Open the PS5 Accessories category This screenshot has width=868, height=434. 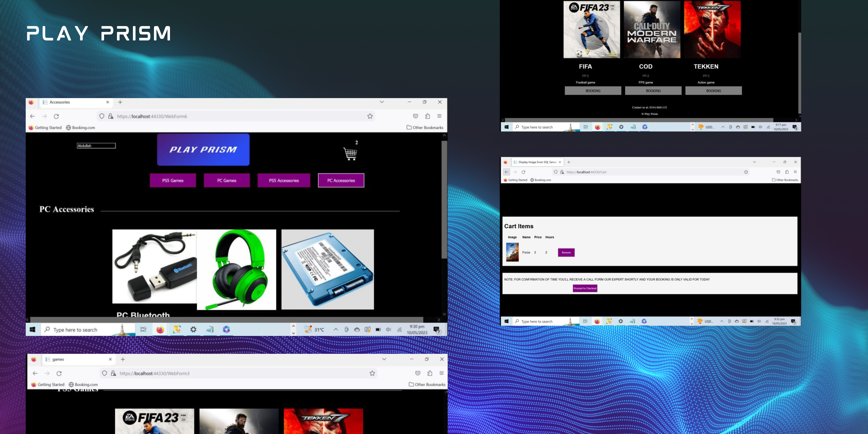[x=284, y=180]
